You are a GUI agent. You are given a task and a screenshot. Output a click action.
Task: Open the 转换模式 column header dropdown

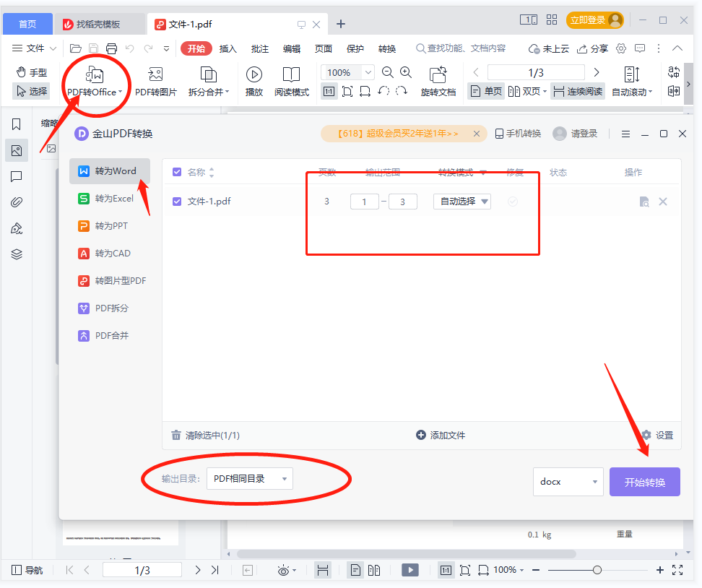click(x=483, y=173)
